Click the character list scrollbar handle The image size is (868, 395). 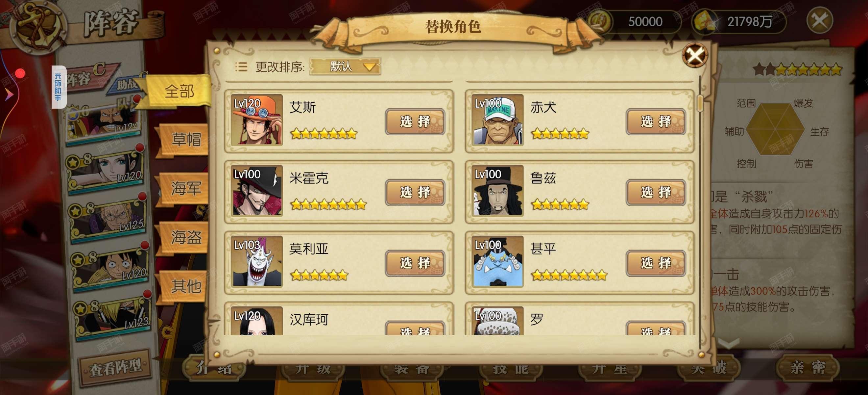(x=700, y=103)
